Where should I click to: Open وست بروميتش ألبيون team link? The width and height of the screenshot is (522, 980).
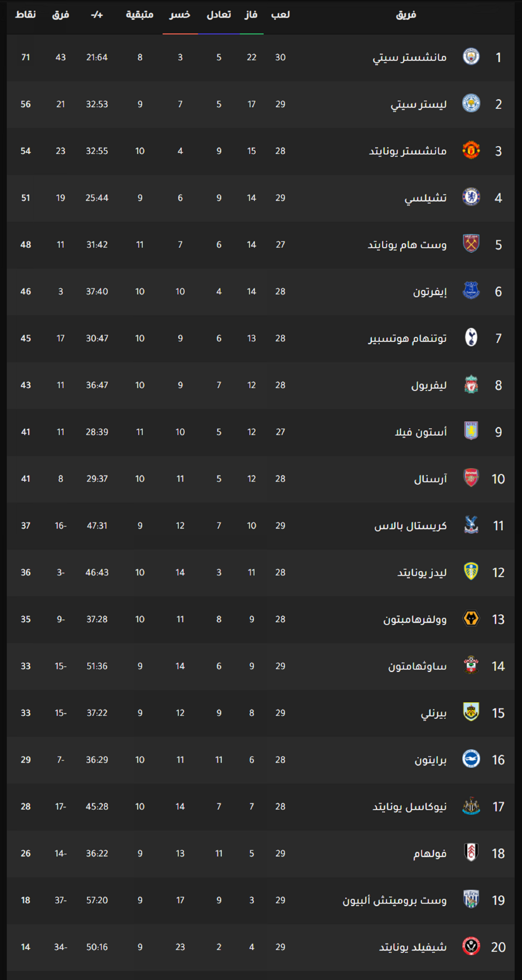tap(395, 900)
